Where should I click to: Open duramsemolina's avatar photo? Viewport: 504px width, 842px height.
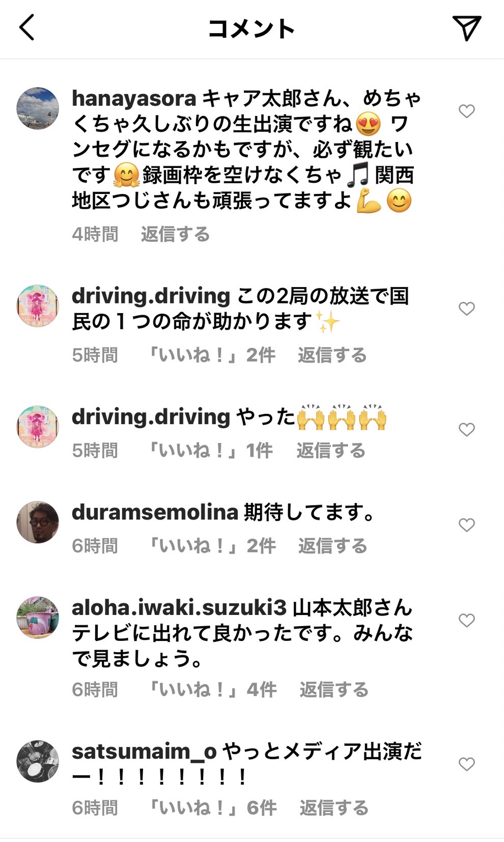[x=38, y=522]
